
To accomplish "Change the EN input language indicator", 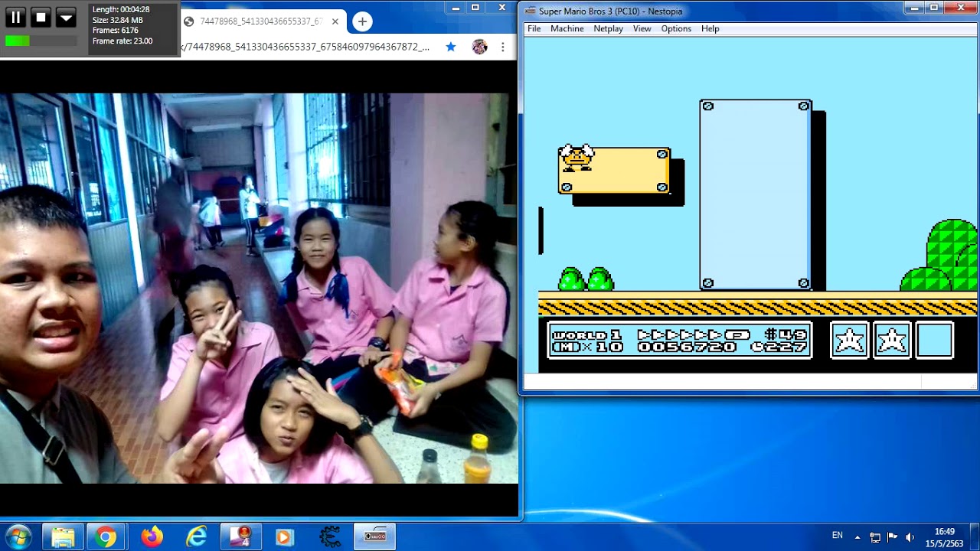I will pyautogui.click(x=837, y=536).
